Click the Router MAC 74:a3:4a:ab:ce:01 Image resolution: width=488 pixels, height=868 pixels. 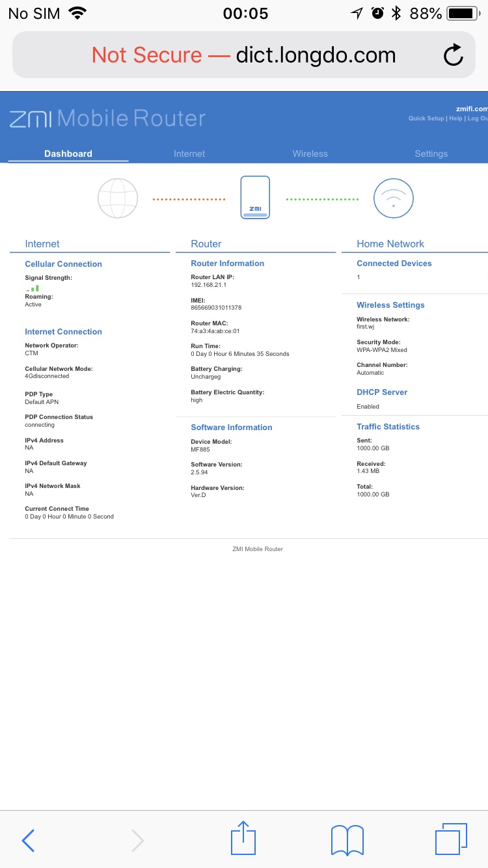pos(215,331)
